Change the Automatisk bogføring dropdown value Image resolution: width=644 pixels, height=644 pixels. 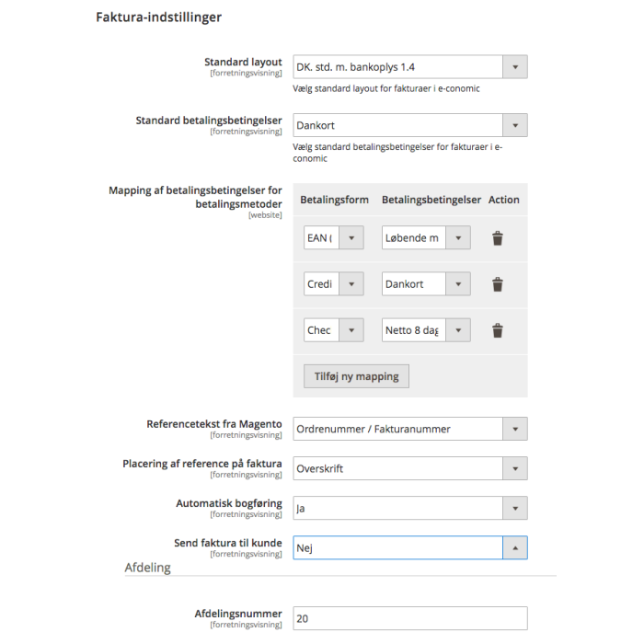pos(410,508)
